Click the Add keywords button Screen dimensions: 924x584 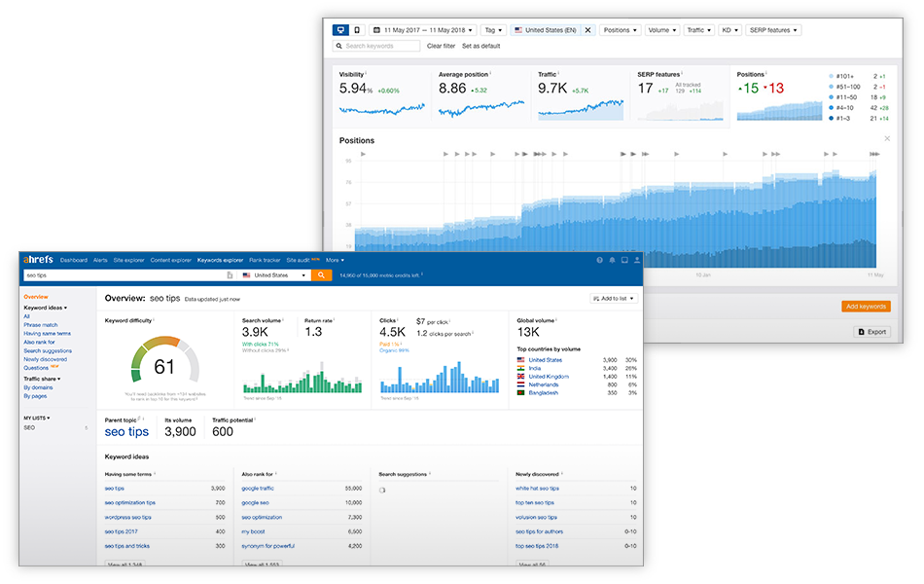[x=866, y=307]
